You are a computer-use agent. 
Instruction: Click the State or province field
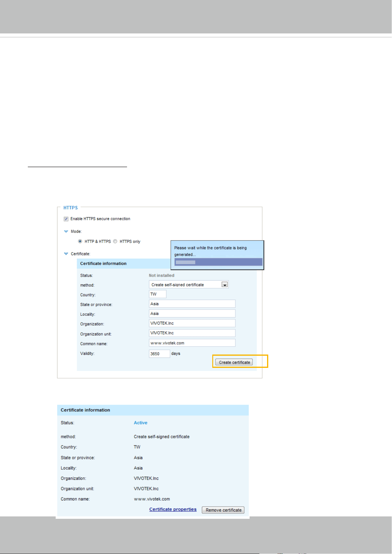point(192,304)
